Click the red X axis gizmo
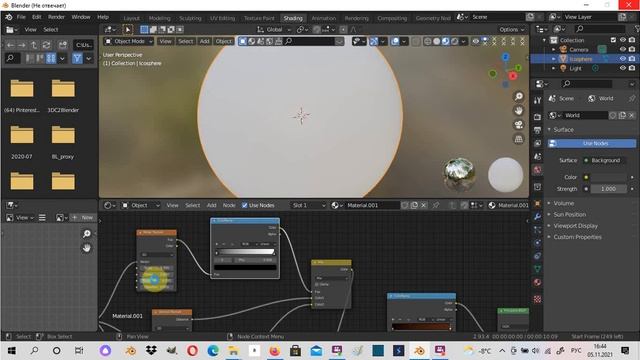The image size is (640, 360). pyautogui.click(x=513, y=76)
